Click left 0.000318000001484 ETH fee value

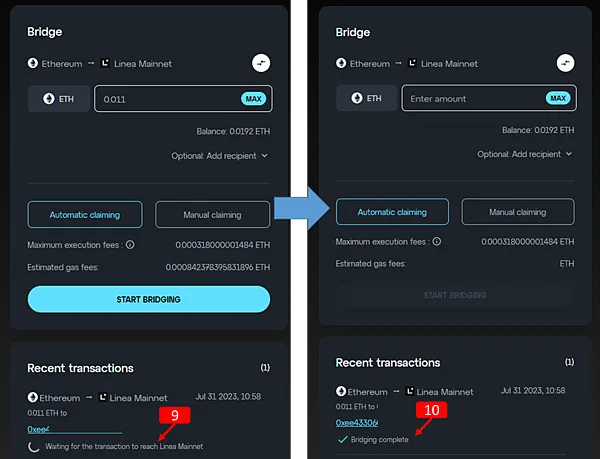click(223, 245)
